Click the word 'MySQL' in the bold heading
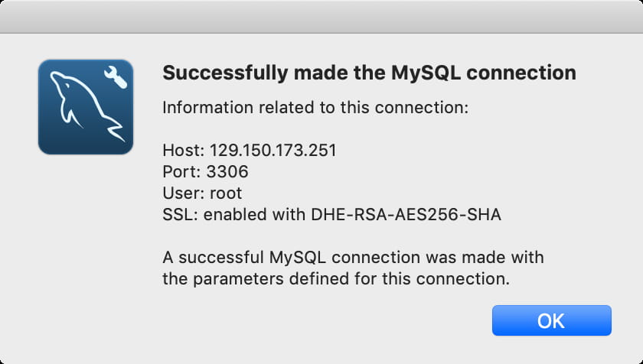This screenshot has width=643, height=364. coord(426,73)
